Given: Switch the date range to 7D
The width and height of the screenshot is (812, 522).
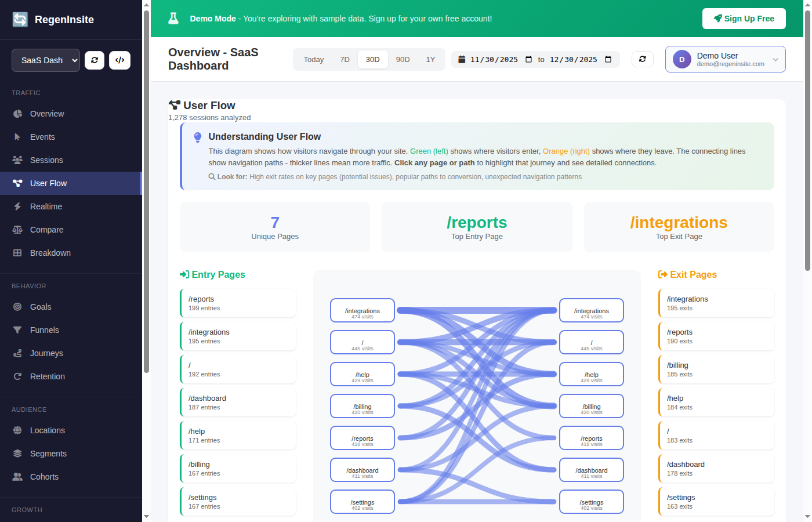Looking at the screenshot, I should pos(345,59).
